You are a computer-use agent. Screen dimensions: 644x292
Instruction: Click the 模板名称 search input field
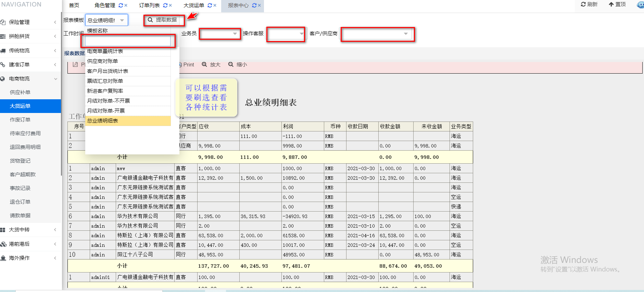pyautogui.click(x=127, y=41)
